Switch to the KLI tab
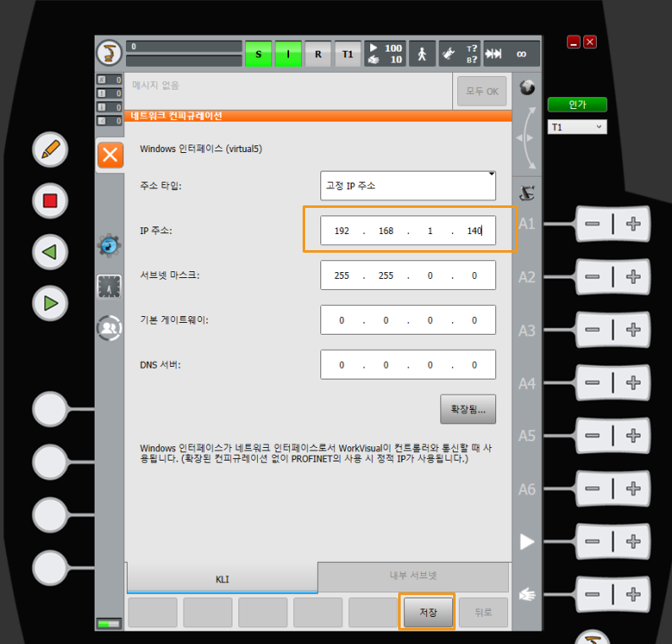The width and height of the screenshot is (672, 644). click(x=222, y=579)
